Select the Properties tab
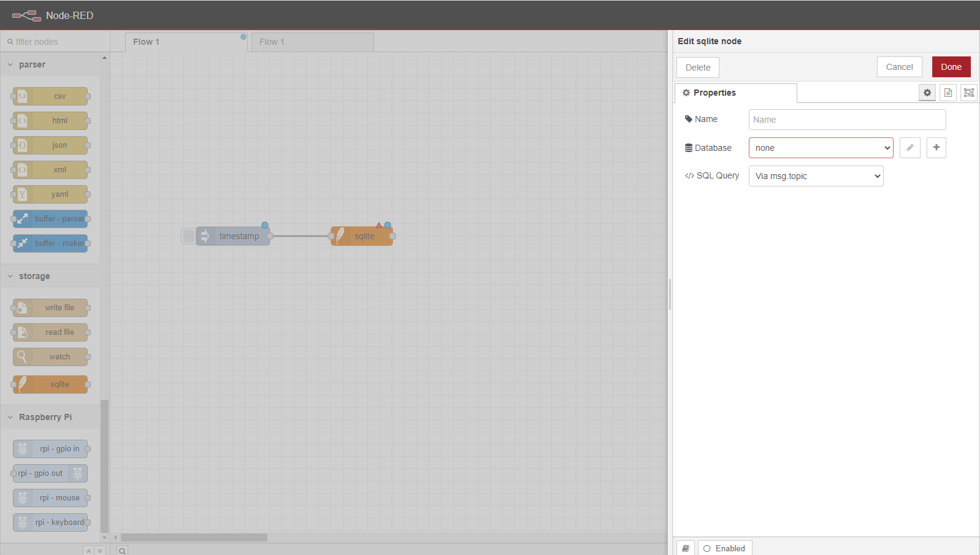The image size is (980, 555). (736, 93)
